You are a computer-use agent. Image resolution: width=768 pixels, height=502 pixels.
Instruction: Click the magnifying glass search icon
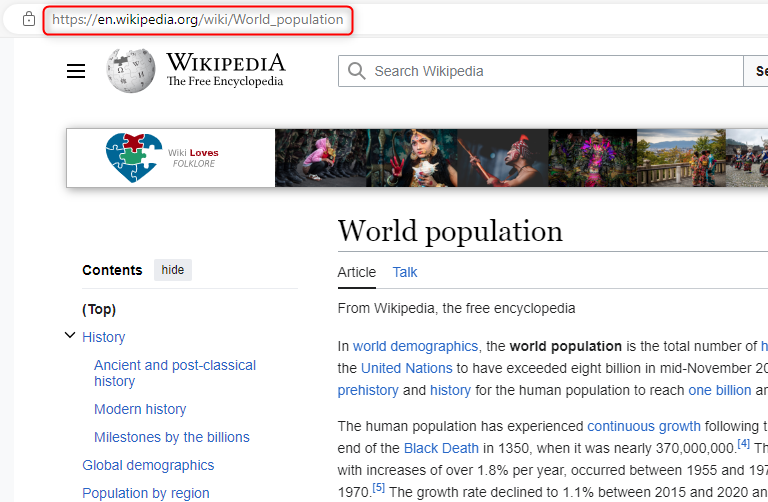pyautogui.click(x=357, y=71)
